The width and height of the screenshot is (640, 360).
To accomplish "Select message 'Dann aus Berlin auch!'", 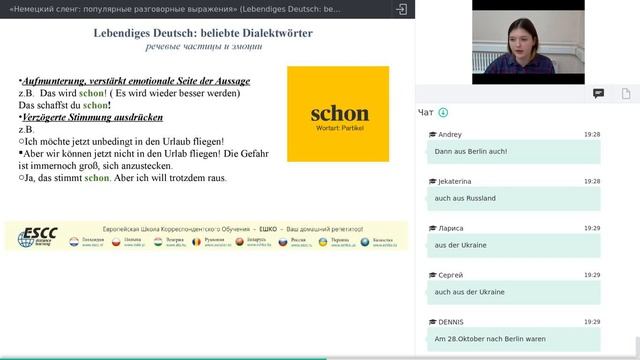I will [x=513, y=151].
